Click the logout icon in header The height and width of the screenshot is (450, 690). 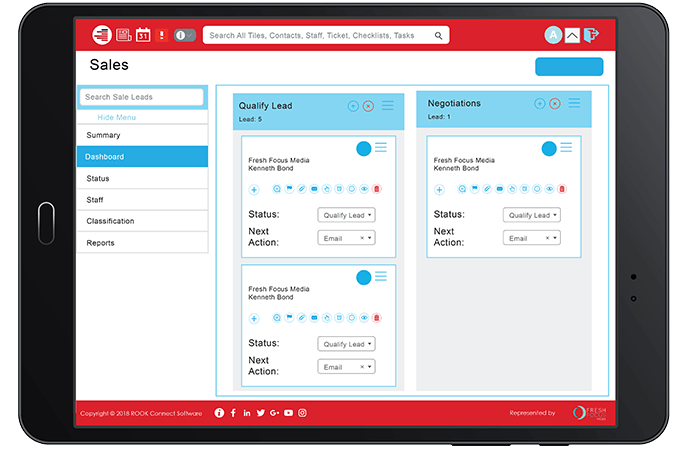592,35
